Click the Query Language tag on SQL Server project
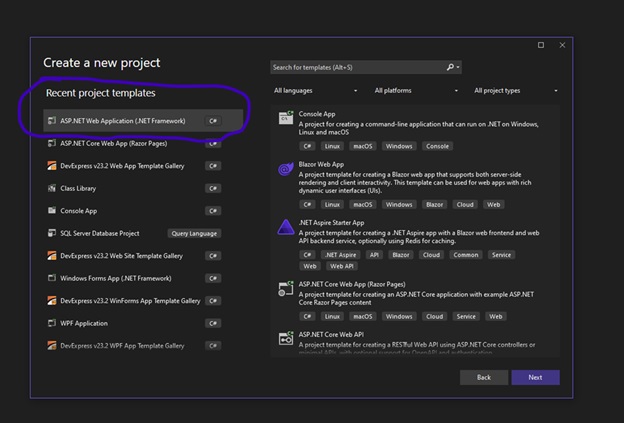Screen dimensions: 624x423 tap(194, 233)
